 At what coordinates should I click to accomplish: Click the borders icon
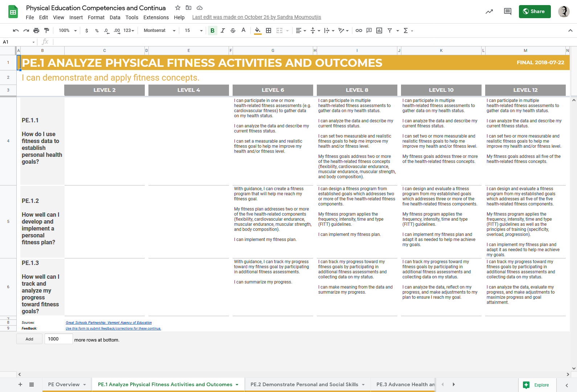click(x=269, y=30)
